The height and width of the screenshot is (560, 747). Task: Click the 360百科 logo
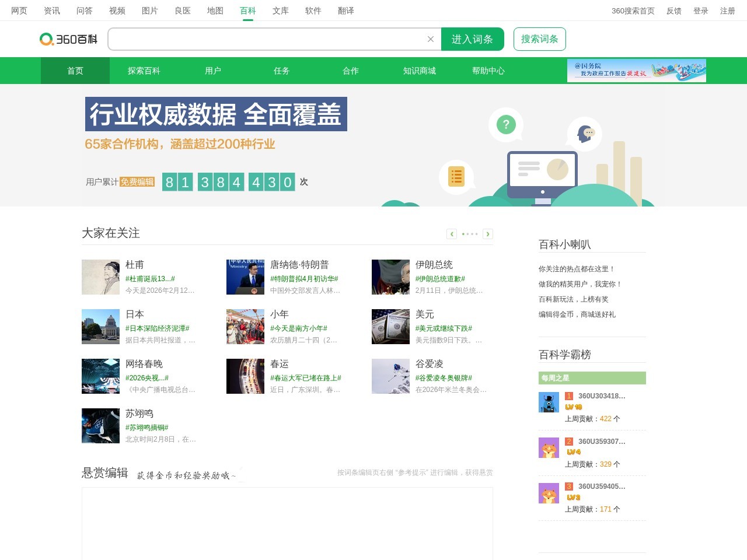click(x=68, y=38)
